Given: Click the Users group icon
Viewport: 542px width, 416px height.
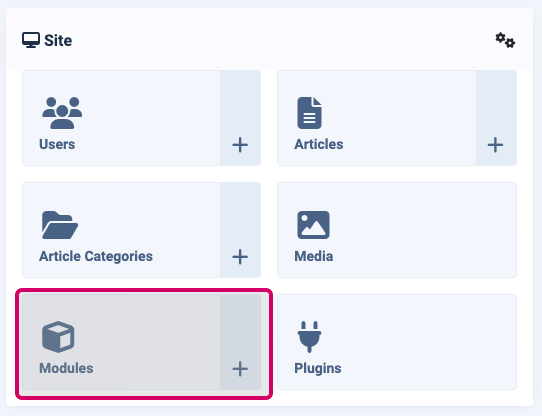Looking at the screenshot, I should point(62,113).
